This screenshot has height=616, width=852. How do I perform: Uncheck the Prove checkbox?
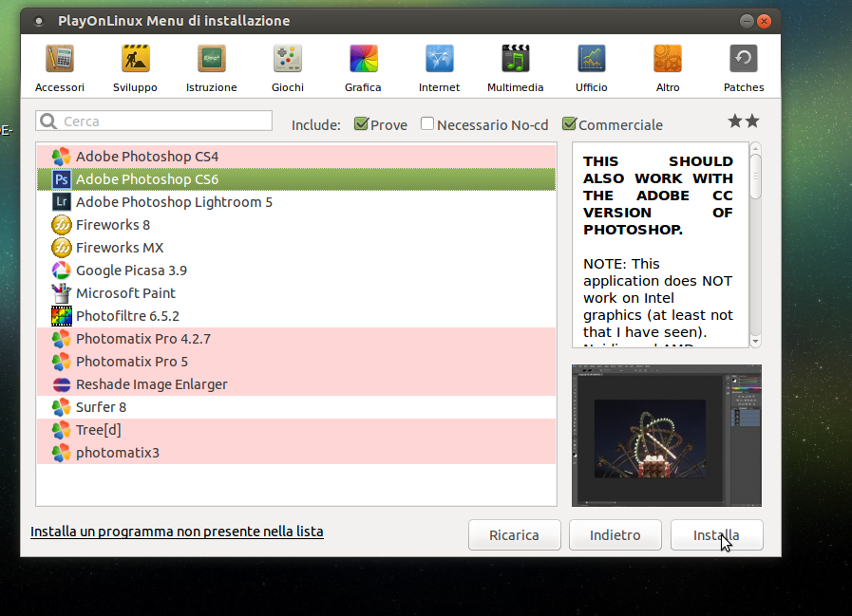[361, 123]
